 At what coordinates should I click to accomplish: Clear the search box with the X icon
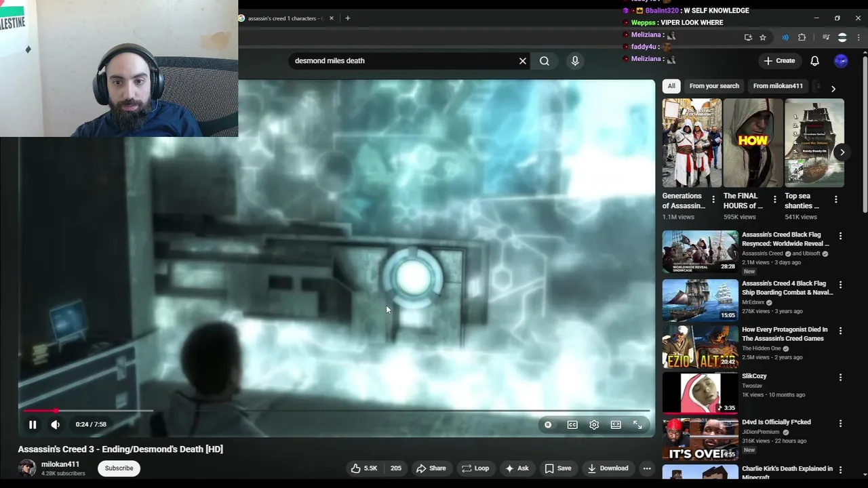tap(523, 61)
